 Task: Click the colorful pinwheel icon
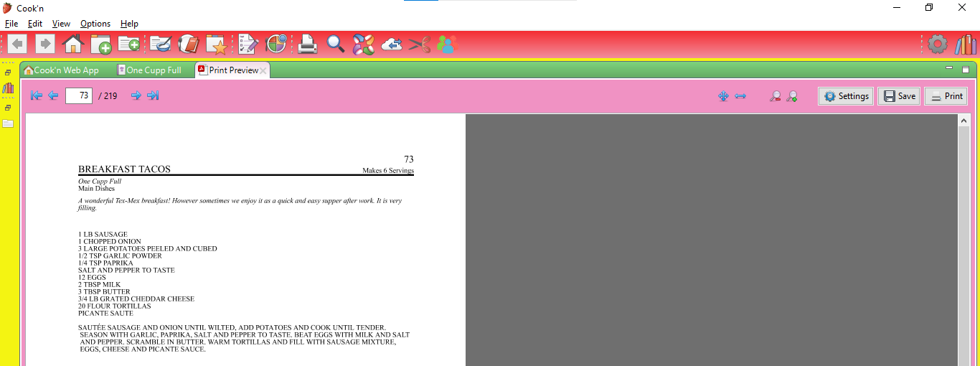pyautogui.click(x=363, y=44)
